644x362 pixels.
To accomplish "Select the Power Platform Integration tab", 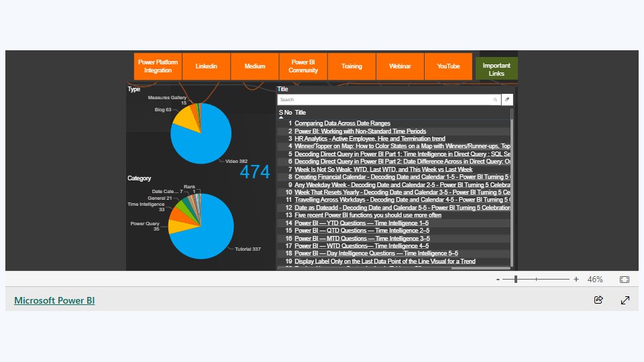I will click(158, 66).
